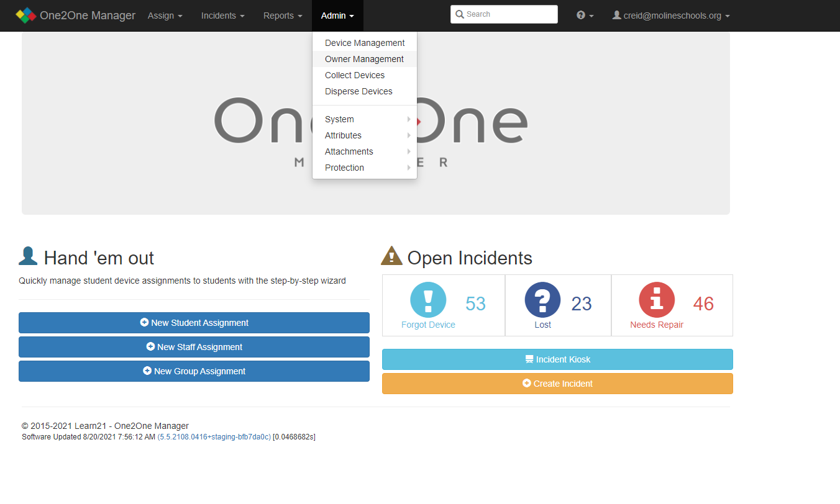The image size is (840, 504).
Task: Expand the Assign dropdown in navbar
Action: pos(165,16)
